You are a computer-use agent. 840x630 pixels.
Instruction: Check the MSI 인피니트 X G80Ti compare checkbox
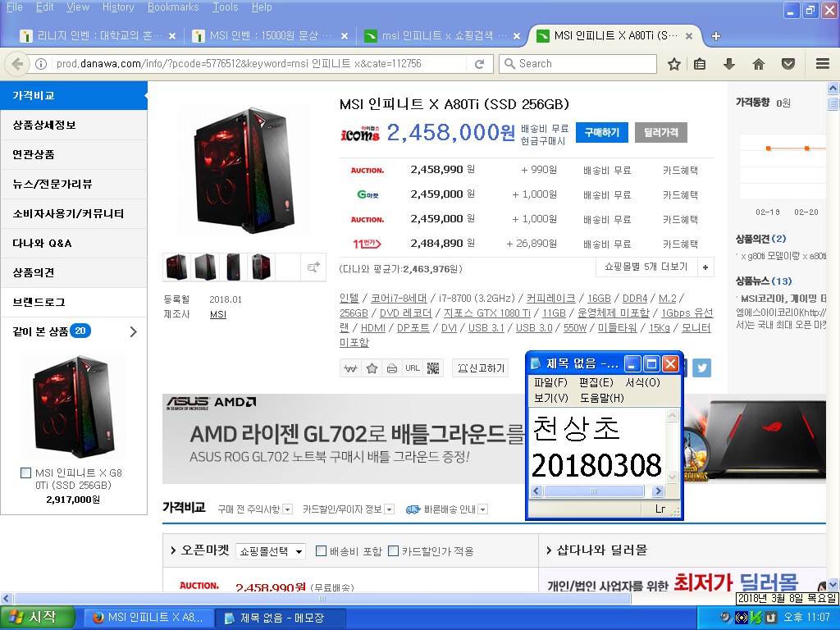click(x=25, y=472)
